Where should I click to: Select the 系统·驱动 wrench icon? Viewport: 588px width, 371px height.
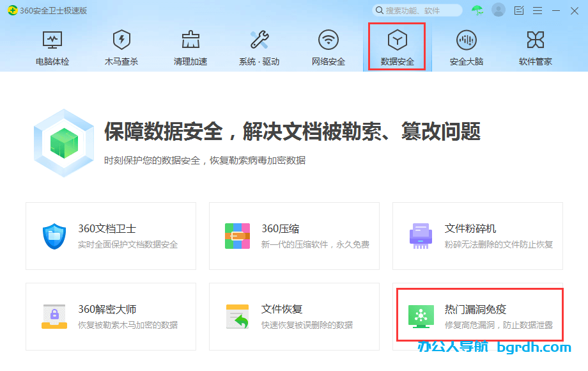pos(259,40)
